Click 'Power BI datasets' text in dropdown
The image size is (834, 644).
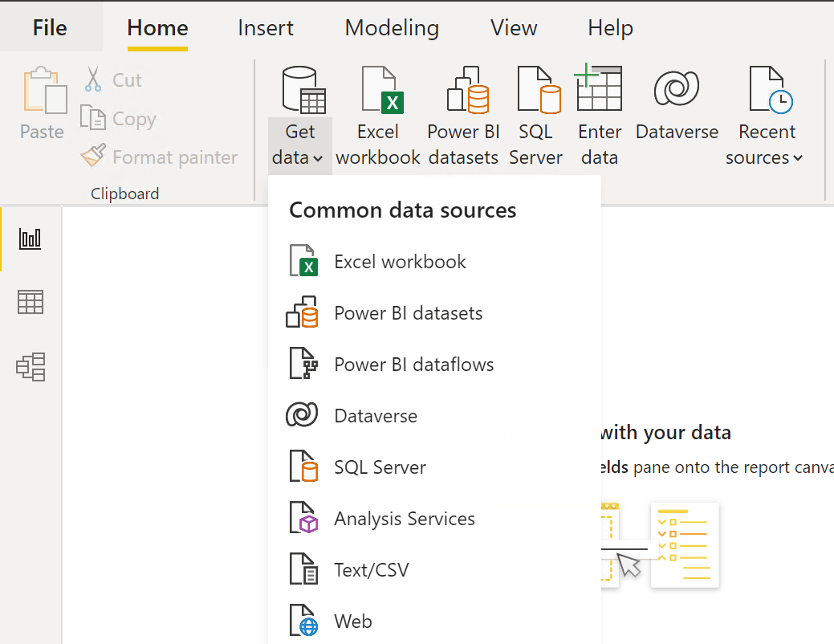[409, 313]
